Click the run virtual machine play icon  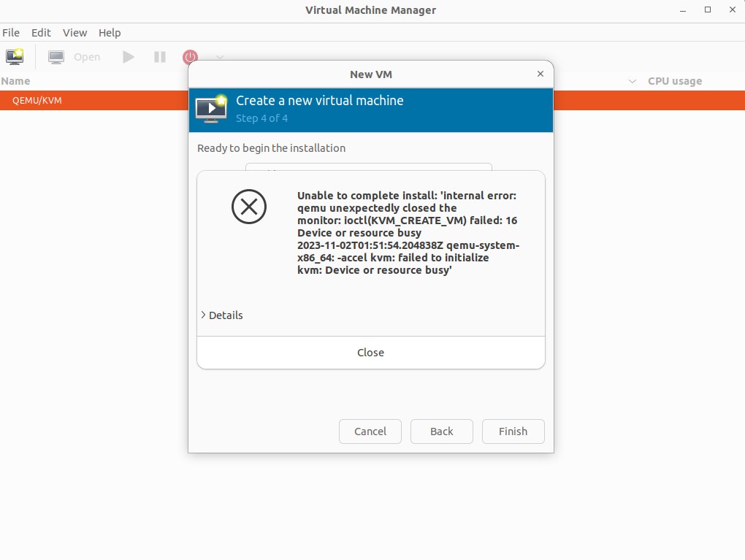tap(128, 56)
